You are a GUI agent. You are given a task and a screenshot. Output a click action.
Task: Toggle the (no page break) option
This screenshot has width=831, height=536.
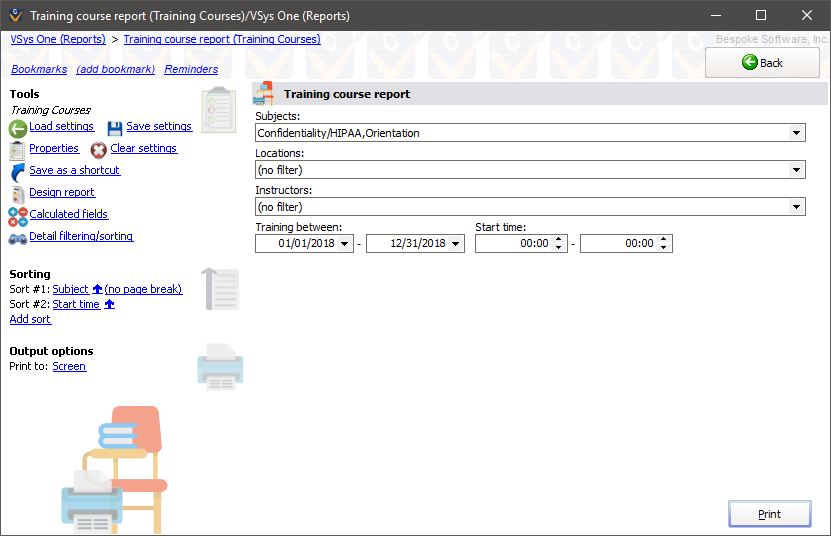(x=143, y=289)
